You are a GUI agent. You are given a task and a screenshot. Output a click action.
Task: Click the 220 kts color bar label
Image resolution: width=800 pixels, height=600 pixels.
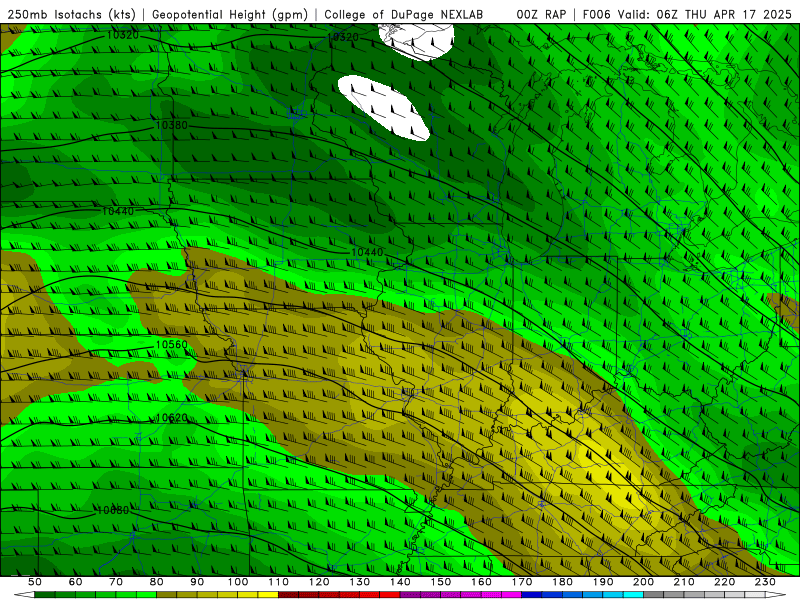point(725,582)
